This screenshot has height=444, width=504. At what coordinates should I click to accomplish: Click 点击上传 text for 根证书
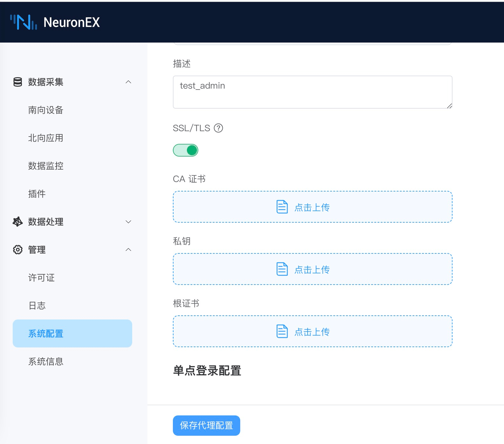(x=312, y=332)
